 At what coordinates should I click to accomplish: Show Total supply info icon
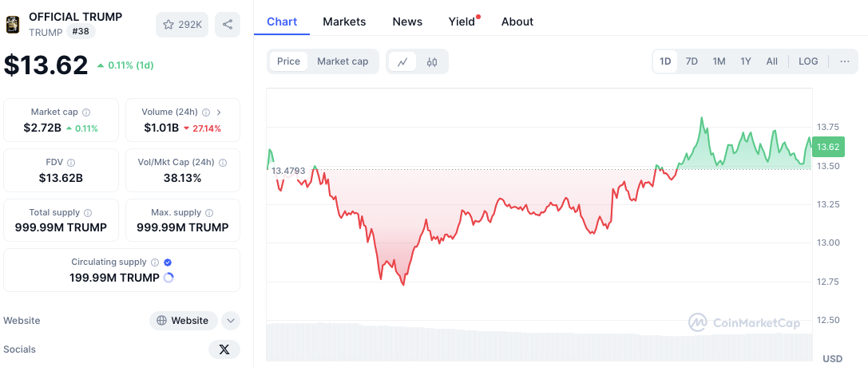click(88, 213)
